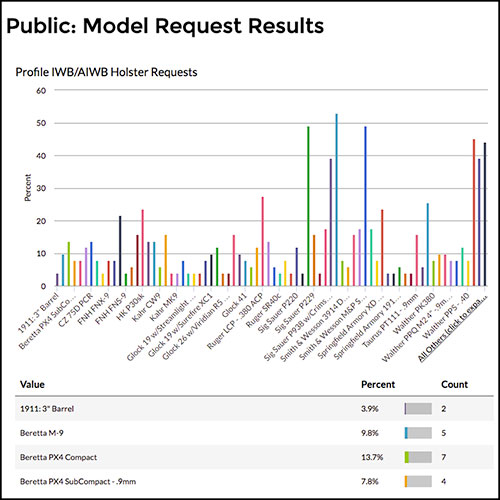Click the purple progress bar for 1911 row
This screenshot has height=500, width=500.
(x=418, y=409)
